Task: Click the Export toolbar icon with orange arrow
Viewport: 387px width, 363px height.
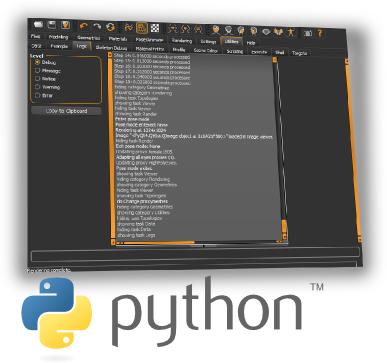Action: click(x=65, y=25)
